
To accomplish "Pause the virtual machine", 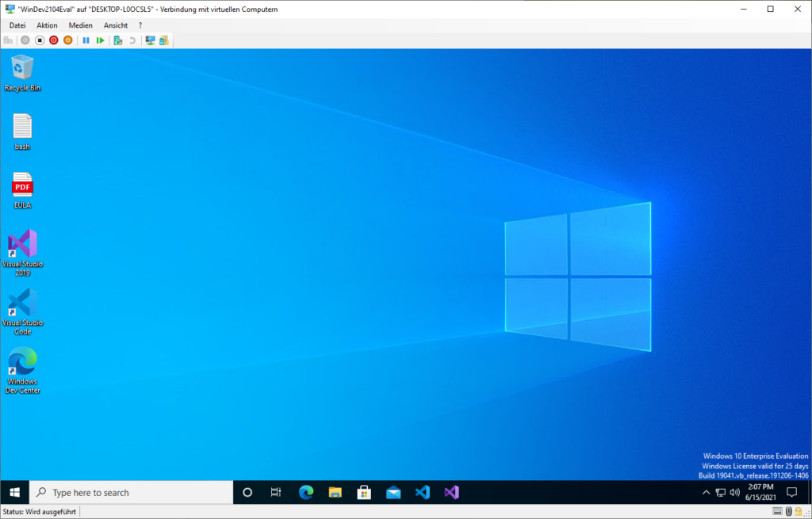I will (x=86, y=40).
